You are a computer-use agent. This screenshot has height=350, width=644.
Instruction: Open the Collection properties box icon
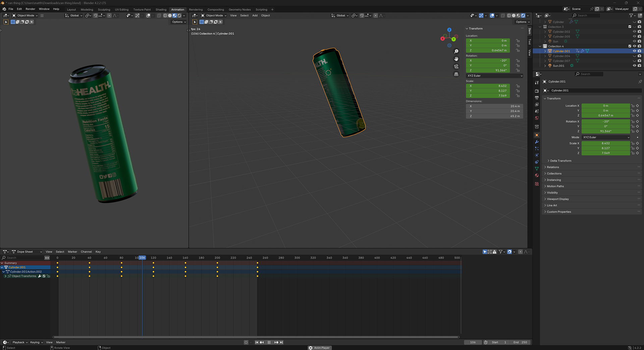(x=537, y=127)
